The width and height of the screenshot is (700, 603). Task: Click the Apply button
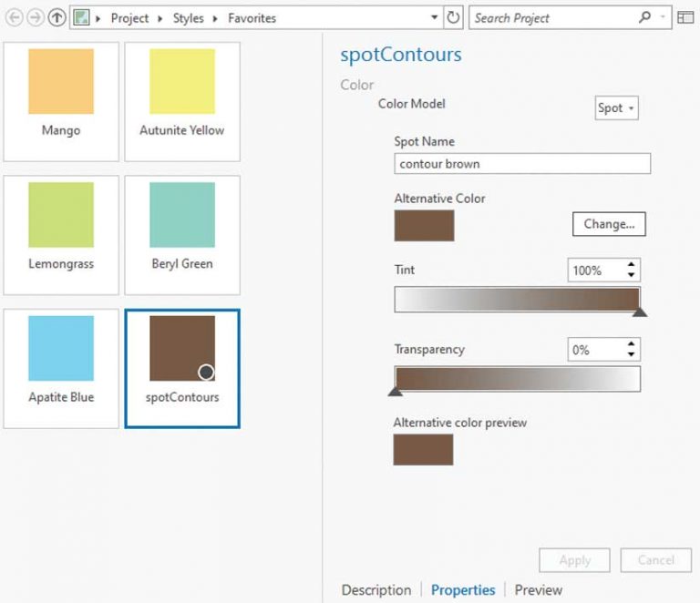574,560
